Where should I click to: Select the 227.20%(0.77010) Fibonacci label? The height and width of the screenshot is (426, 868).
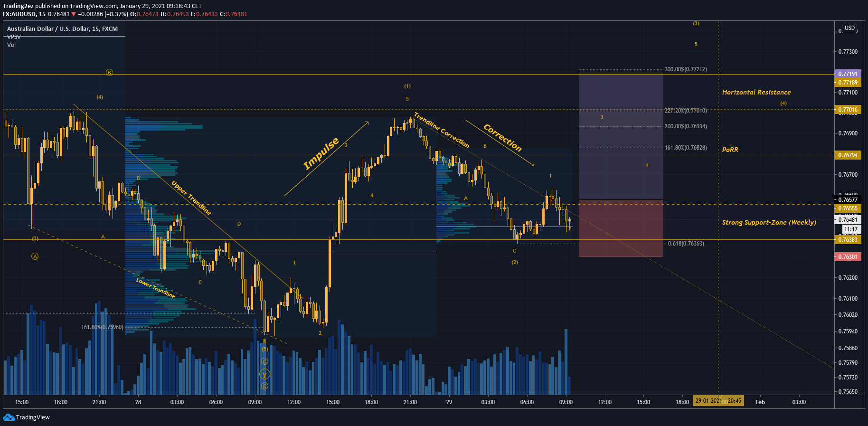click(x=686, y=111)
